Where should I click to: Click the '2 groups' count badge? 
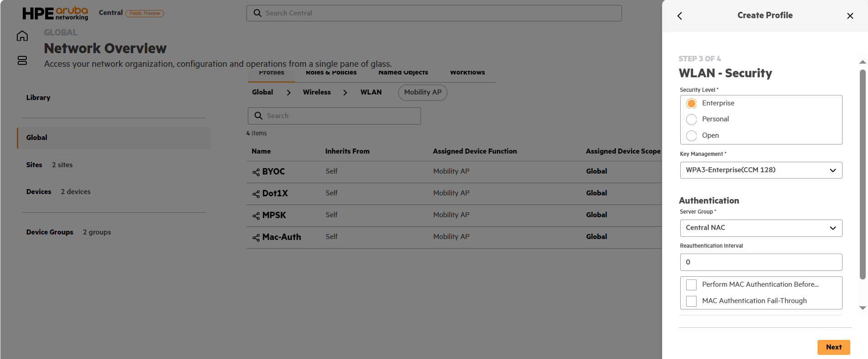coord(97,232)
